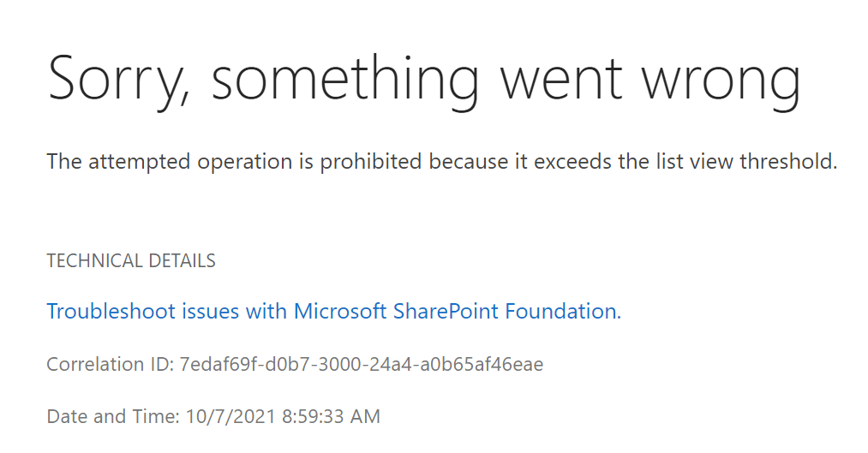Click the words attempted operation in the message
Viewport: 868px width, 453px height.
[x=190, y=162]
